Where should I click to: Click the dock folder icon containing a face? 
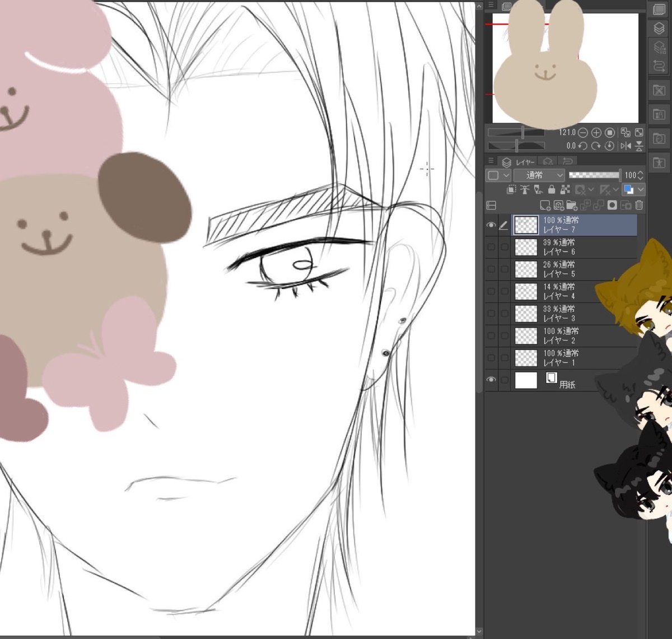click(659, 138)
